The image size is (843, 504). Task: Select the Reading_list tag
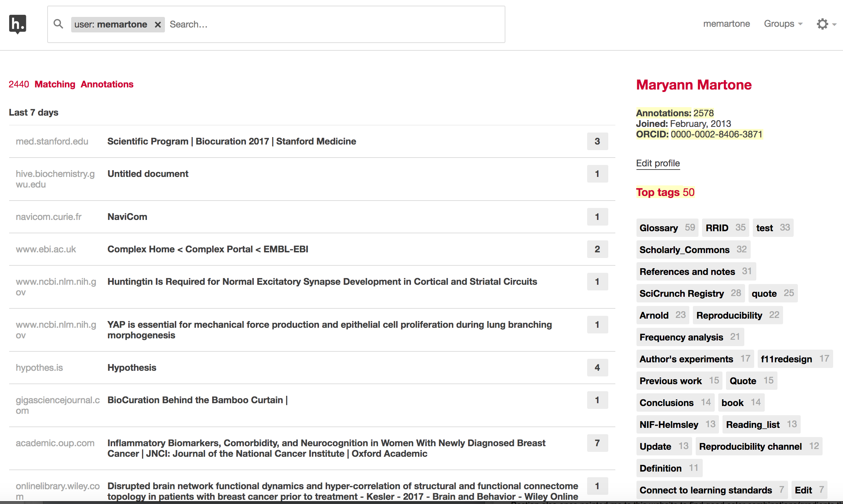click(762, 424)
